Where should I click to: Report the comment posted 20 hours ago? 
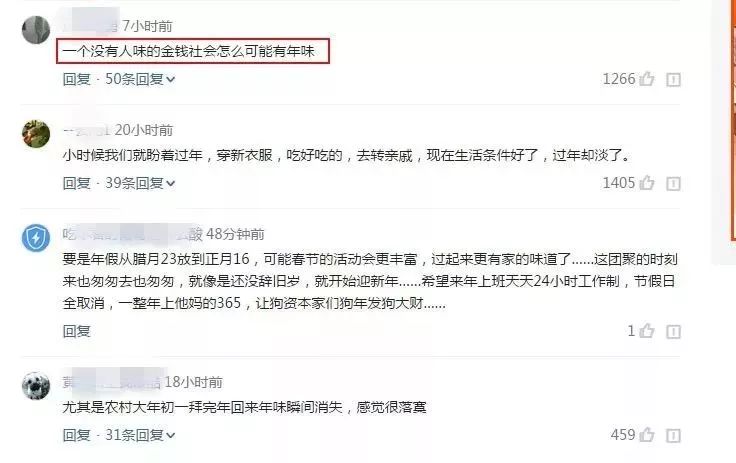pos(673,183)
